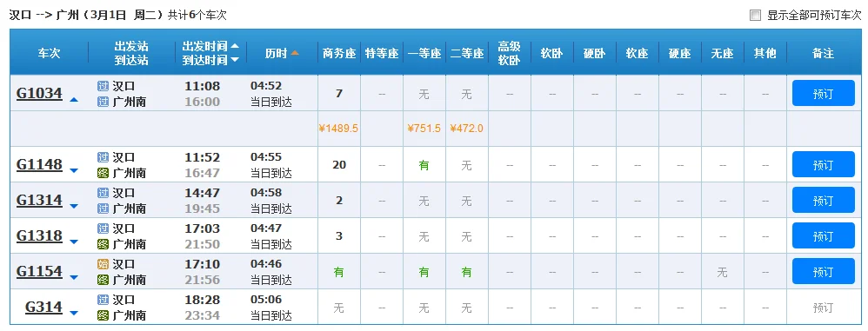Click the 过 icon beside 汉口 in G1318 row
Image resolution: width=868 pixels, height=331 pixels.
tap(103, 228)
